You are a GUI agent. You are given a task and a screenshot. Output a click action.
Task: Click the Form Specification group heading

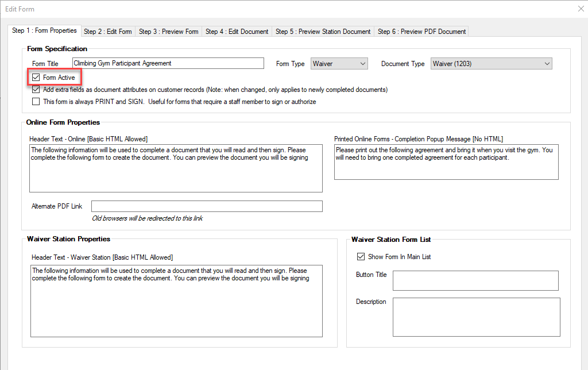pyautogui.click(x=57, y=49)
